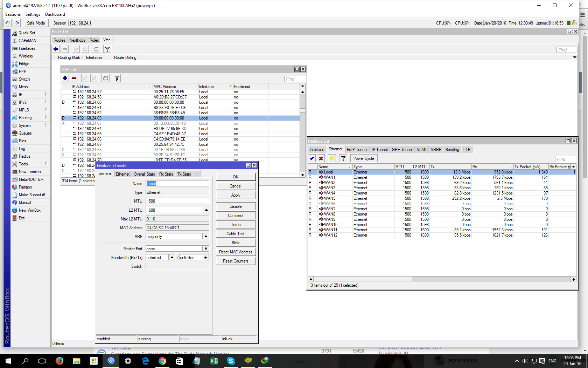The height and width of the screenshot is (368, 588).
Task: Open Interface List filter funnel icon
Action: click(x=343, y=158)
